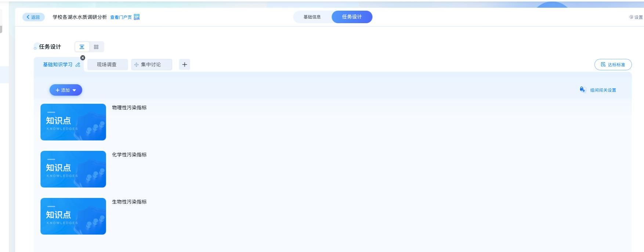Open 组间闯关设置 settings
This screenshot has width=644, height=252.
pyautogui.click(x=603, y=90)
